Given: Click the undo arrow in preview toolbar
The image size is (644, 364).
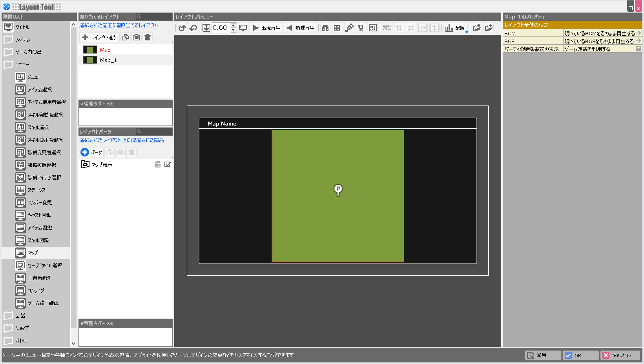Looking at the screenshot, I should pyautogui.click(x=182, y=28).
